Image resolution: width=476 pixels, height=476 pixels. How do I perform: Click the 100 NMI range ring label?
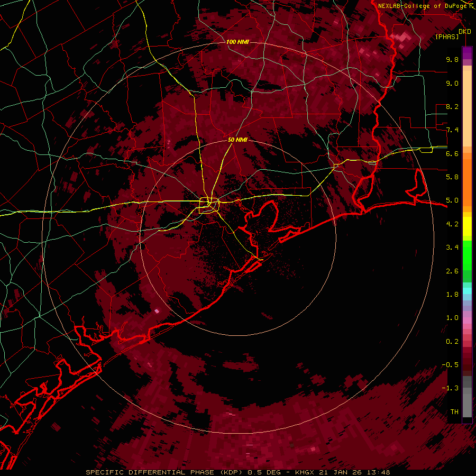point(237,42)
